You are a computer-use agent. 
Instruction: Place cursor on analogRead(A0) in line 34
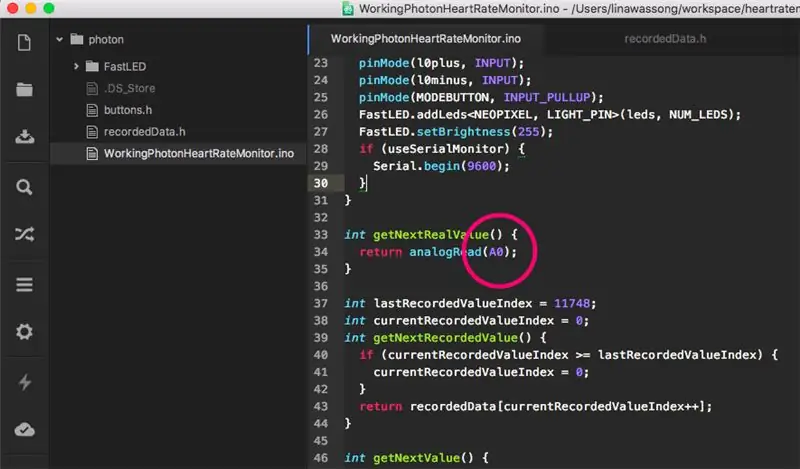tap(463, 252)
